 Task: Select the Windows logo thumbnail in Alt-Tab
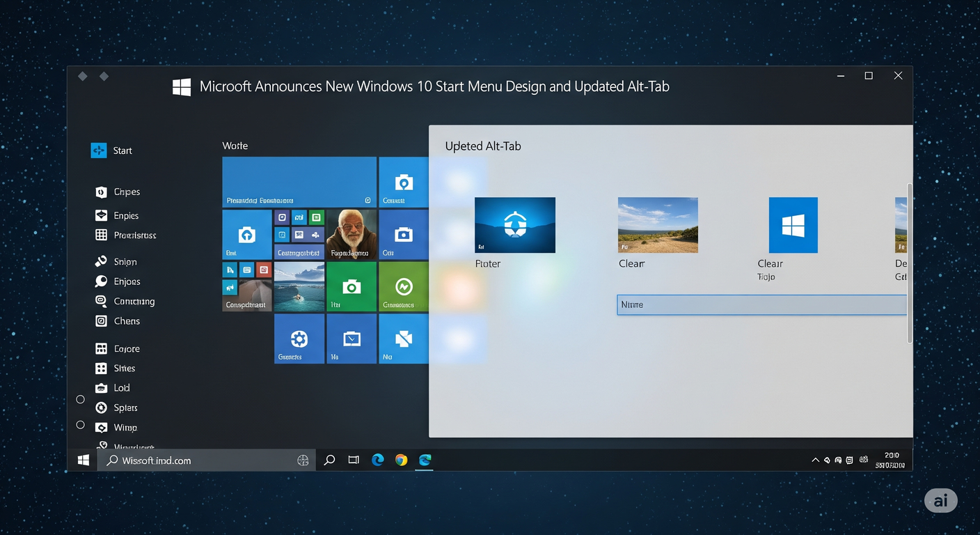coord(793,225)
